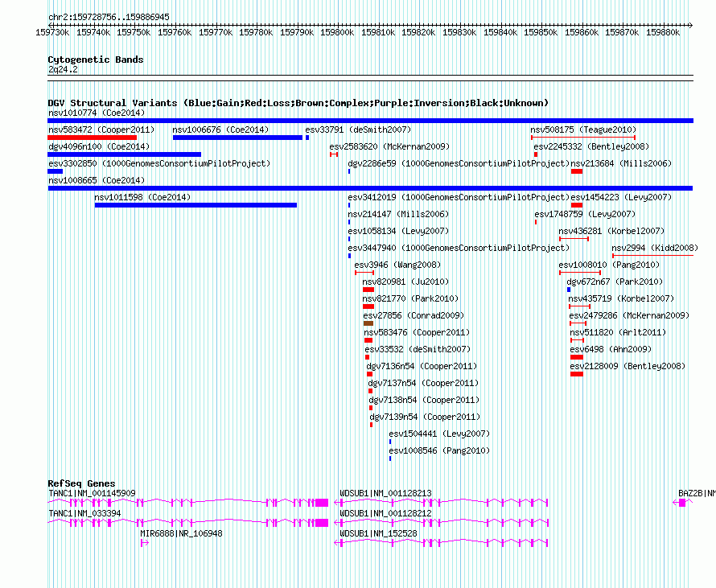This screenshot has width=716, height=588.
Task: Click the brown esv27856 complex bar
Action: [368, 323]
